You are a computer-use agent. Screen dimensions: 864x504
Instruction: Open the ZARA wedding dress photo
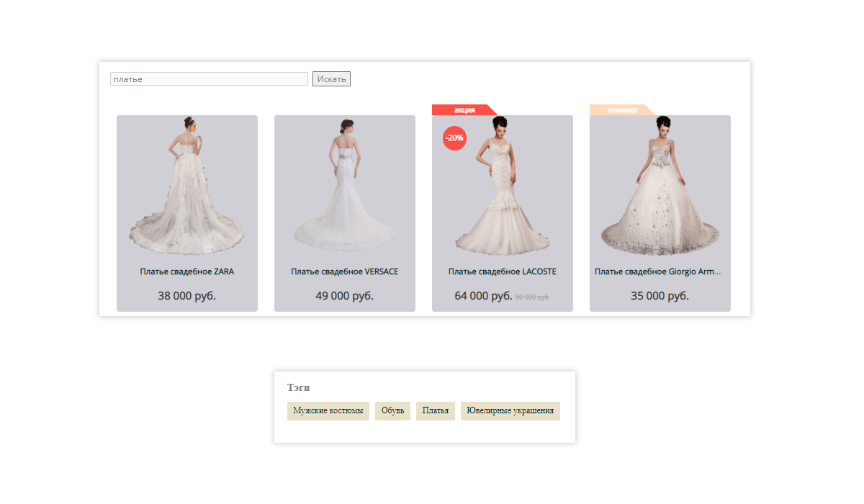187,187
